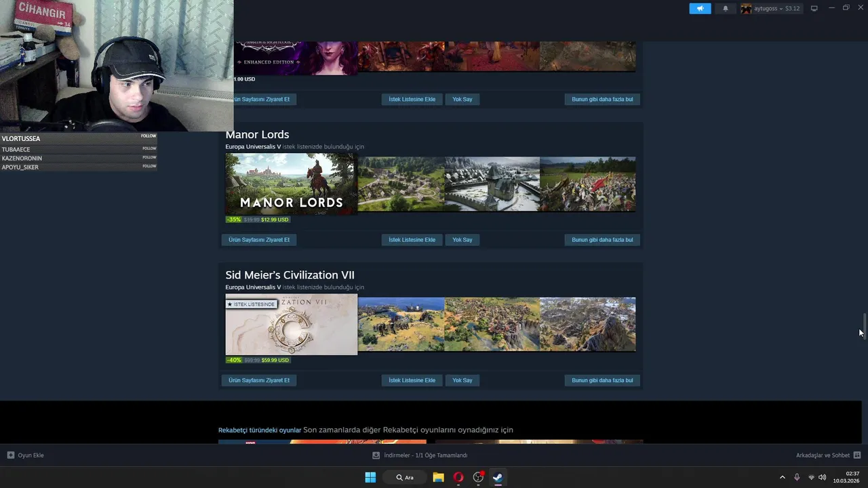Screen dimensions: 868x488
Task: Click FOLLOW next to VLORTUSSEA
Action: (x=149, y=136)
